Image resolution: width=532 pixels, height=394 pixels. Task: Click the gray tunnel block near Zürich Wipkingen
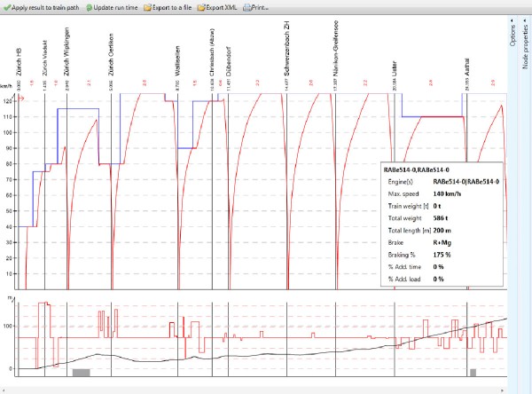[81, 373]
